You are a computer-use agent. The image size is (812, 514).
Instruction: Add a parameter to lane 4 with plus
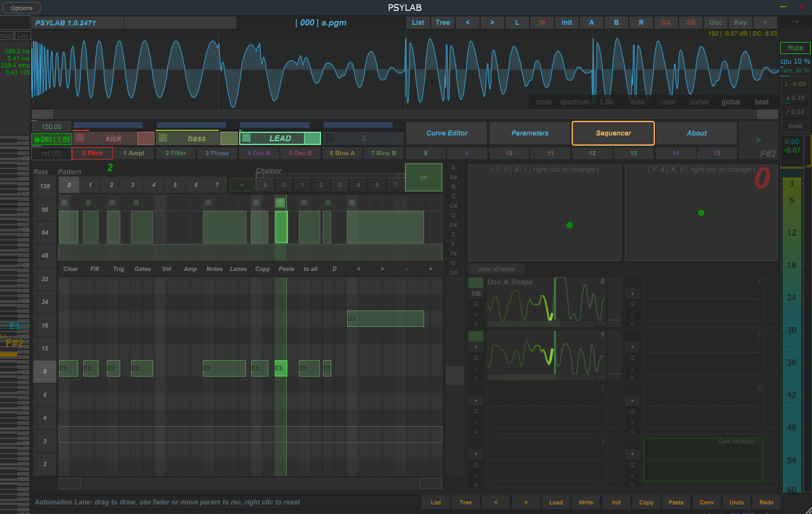coord(632,294)
